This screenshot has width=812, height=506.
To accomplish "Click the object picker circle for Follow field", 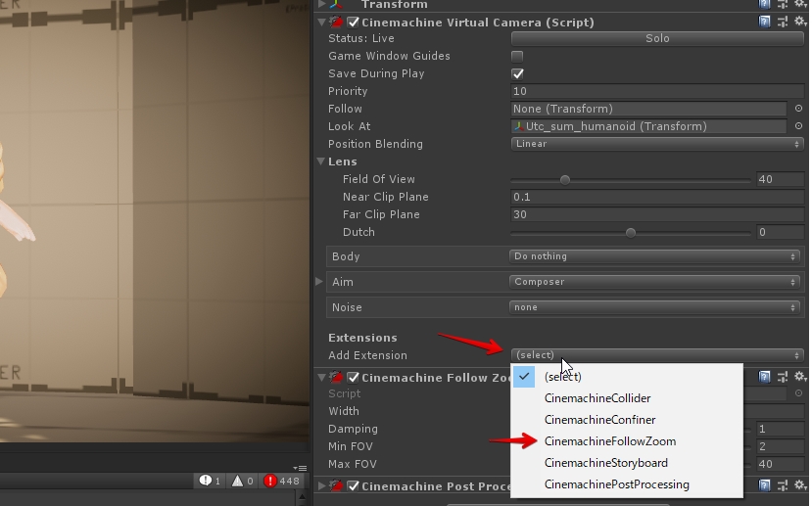I will pyautogui.click(x=798, y=109).
